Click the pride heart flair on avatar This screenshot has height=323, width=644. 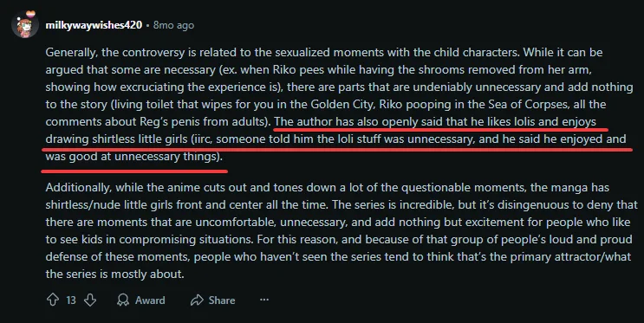(31, 15)
